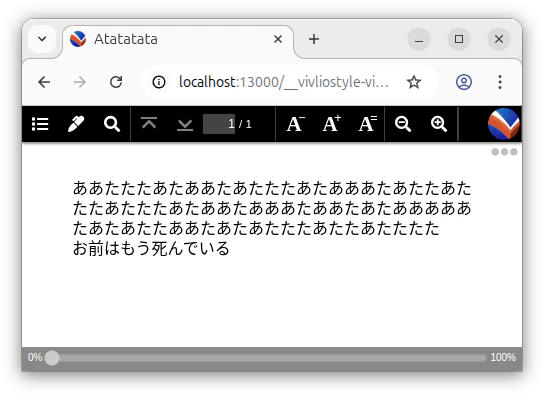Zoom out with minus magnifier icon
544x396 pixels.
403,124
